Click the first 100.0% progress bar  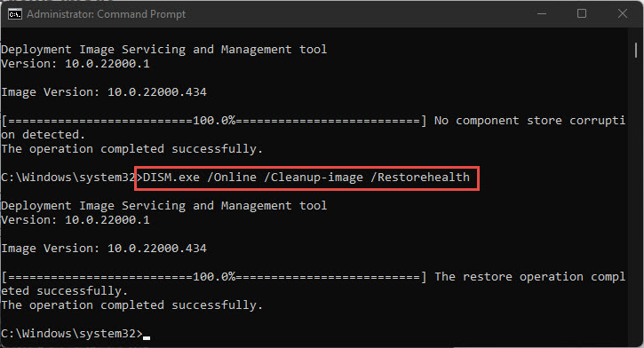click(214, 121)
